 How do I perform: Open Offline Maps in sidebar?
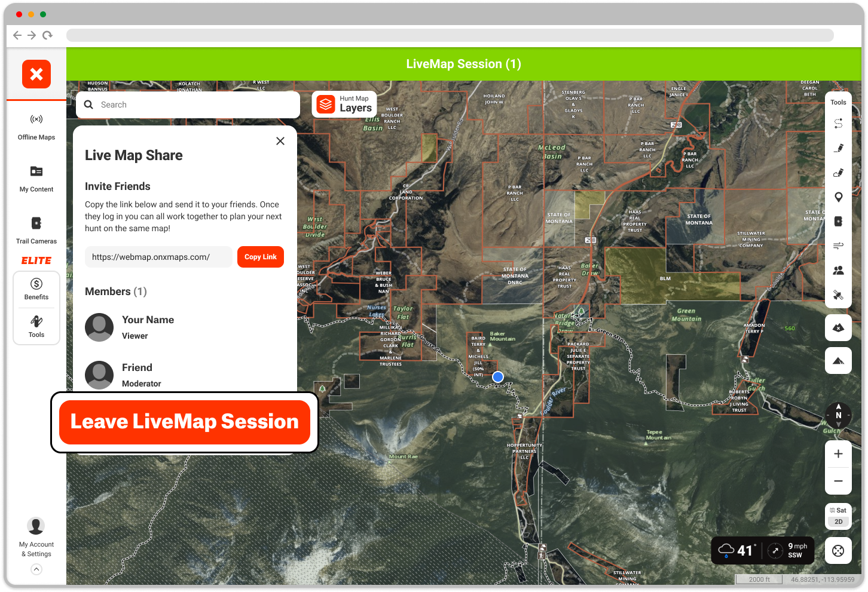(36, 127)
